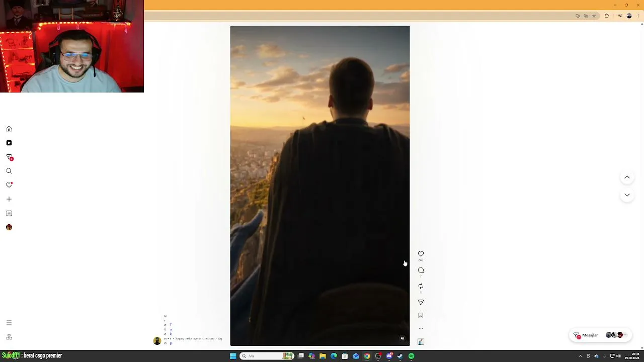The width and height of the screenshot is (644, 362).
Task: Open the Reels section in the sidebar
Action: coord(9,143)
